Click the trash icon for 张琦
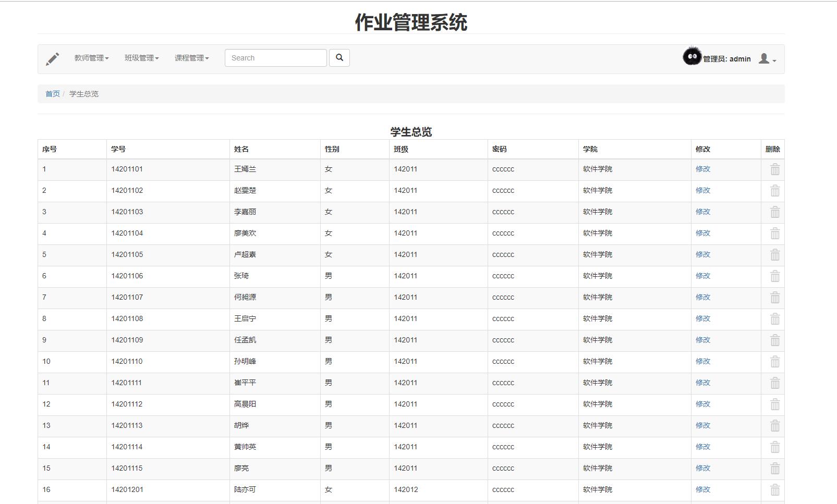 click(774, 276)
